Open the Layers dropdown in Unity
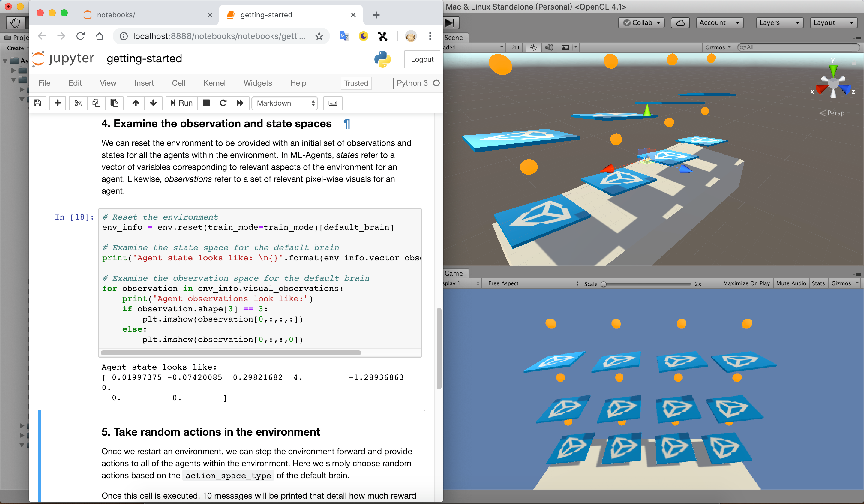 coord(779,22)
